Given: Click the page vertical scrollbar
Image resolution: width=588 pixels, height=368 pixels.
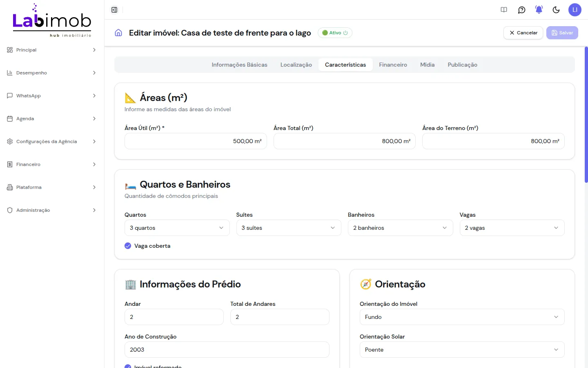Looking at the screenshot, I should [x=586, y=114].
